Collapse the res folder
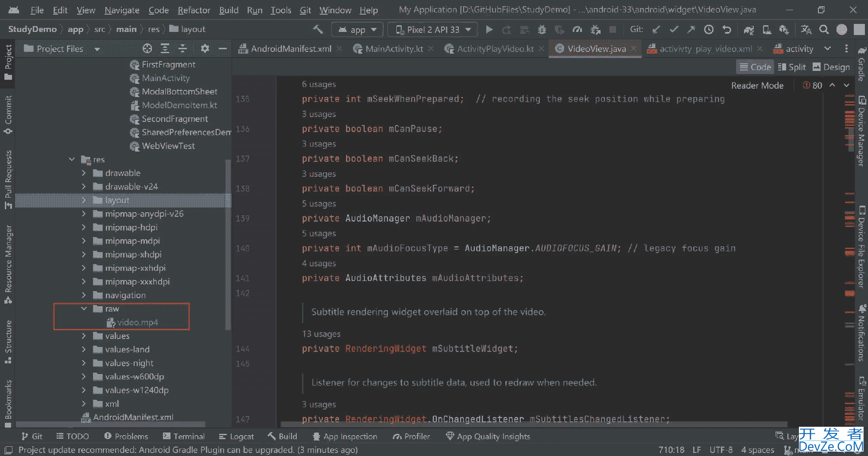 coord(72,159)
